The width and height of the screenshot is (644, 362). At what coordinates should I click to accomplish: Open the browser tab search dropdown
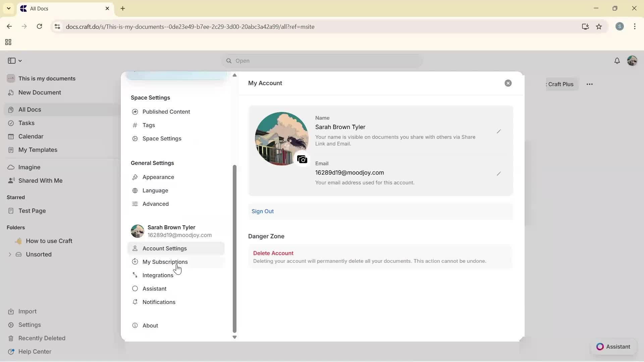[x=8, y=8]
